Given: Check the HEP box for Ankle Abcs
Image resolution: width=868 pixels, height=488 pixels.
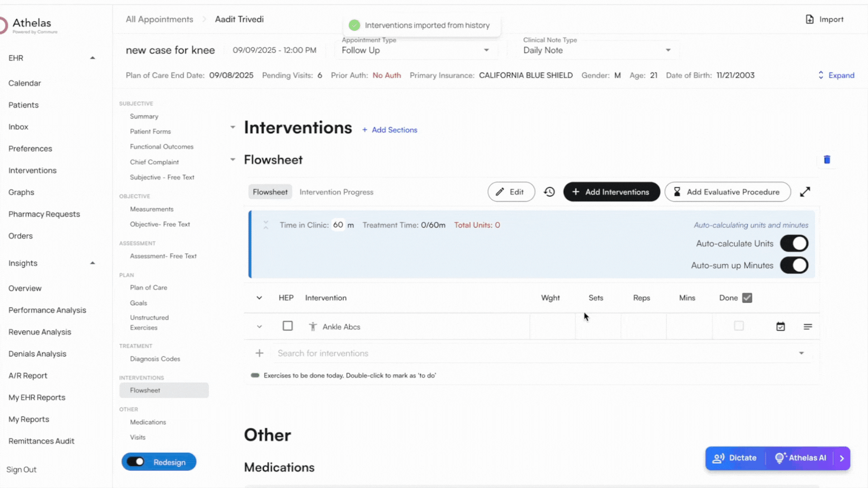Looking at the screenshot, I should click(x=288, y=326).
